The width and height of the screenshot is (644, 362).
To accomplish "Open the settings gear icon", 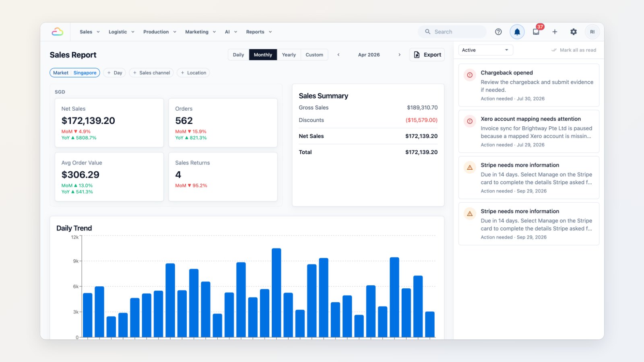I will point(574,32).
